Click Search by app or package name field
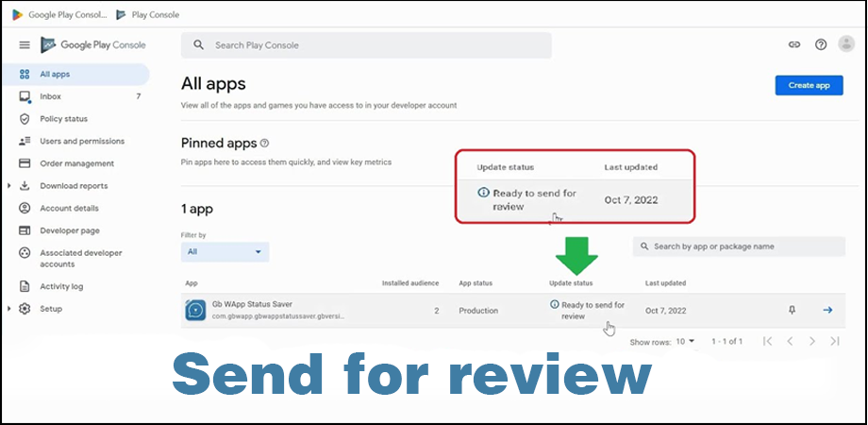The width and height of the screenshot is (868, 425). [x=739, y=246]
